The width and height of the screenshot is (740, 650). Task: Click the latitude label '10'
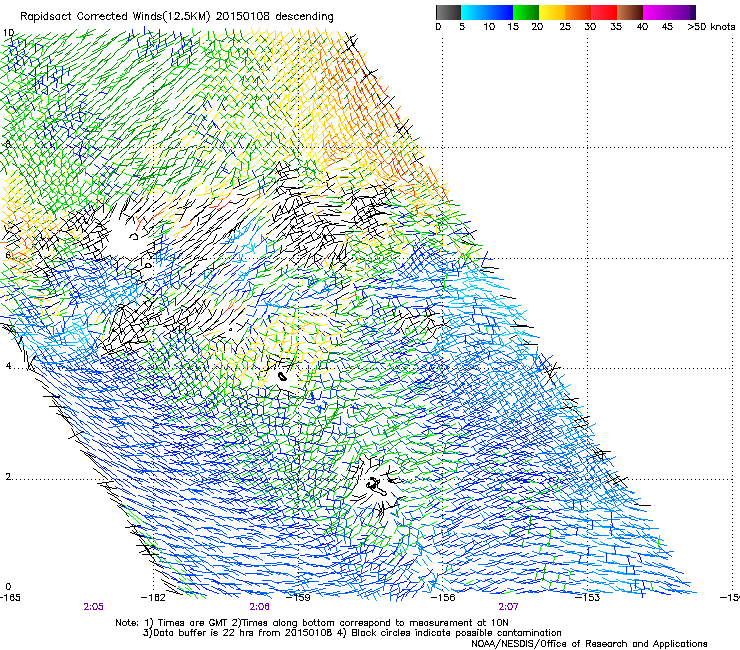(x=8, y=33)
